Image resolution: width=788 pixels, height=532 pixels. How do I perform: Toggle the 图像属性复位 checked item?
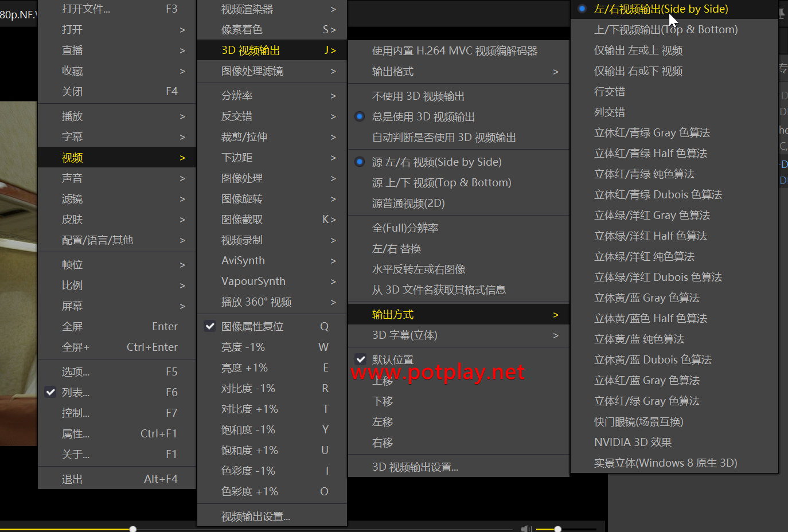pyautogui.click(x=272, y=327)
